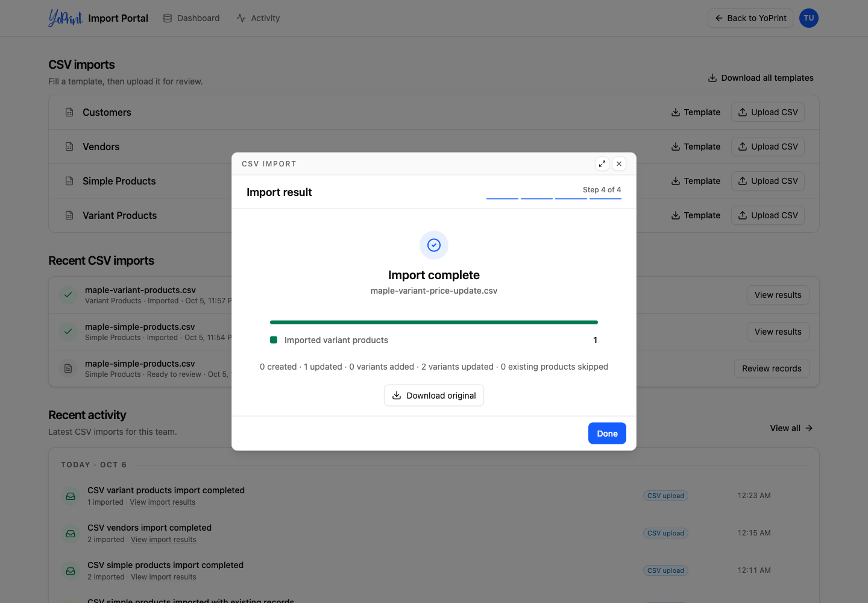
Task: Click the import complete checkmark icon
Action: coord(434,245)
